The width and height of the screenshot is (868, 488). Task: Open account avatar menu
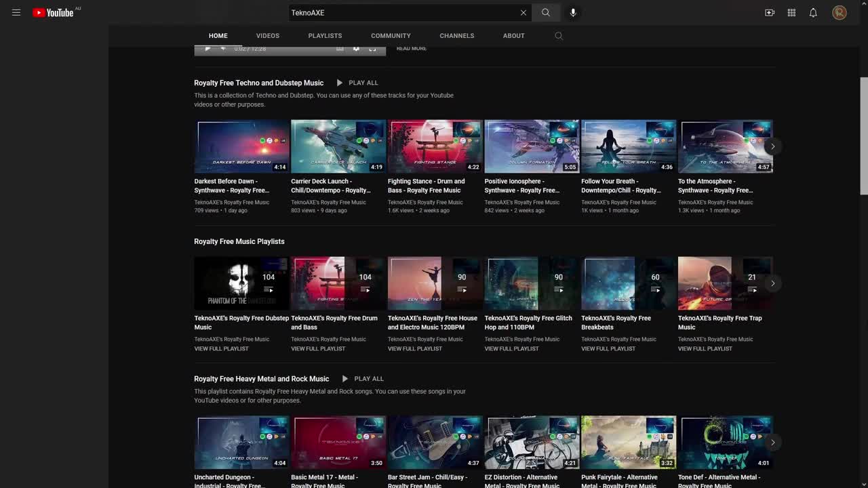[840, 12]
